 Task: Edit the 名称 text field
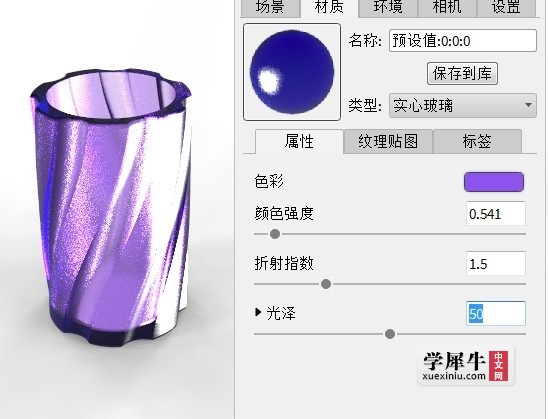point(463,41)
